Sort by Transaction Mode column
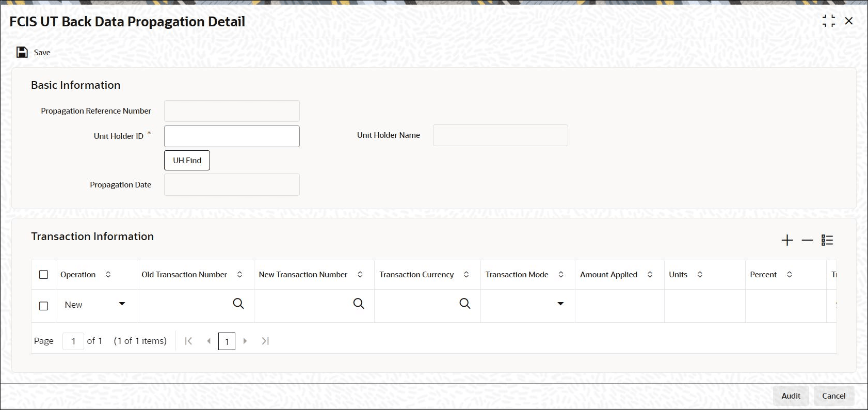The height and width of the screenshot is (410, 868). click(561, 275)
